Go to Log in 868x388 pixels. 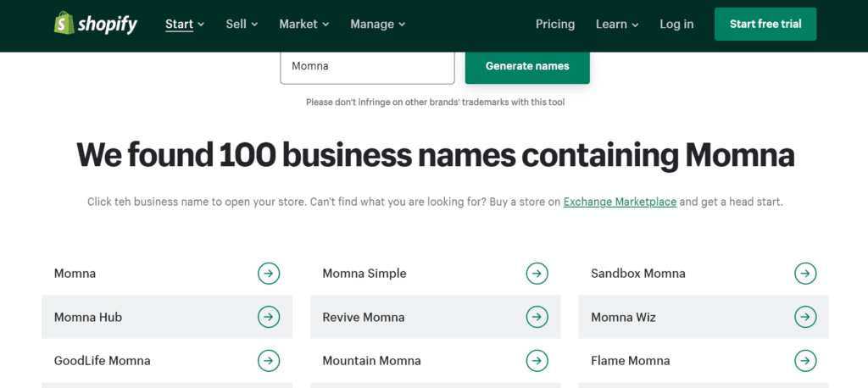pos(676,25)
